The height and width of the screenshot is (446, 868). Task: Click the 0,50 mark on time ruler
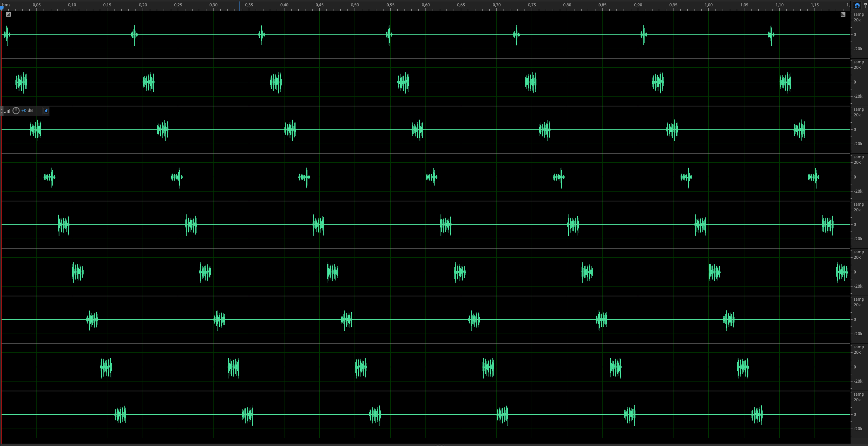[x=355, y=5]
